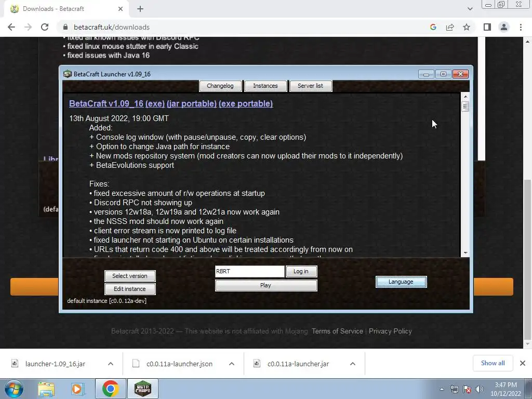This screenshot has height=399, width=532.
Task: Open Instances tab in launcher
Action: (265, 86)
